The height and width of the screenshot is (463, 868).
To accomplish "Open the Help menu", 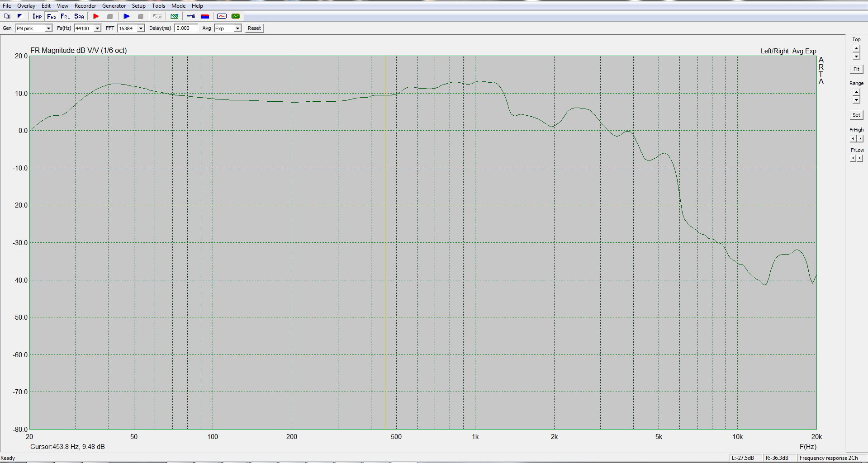I will (x=197, y=6).
